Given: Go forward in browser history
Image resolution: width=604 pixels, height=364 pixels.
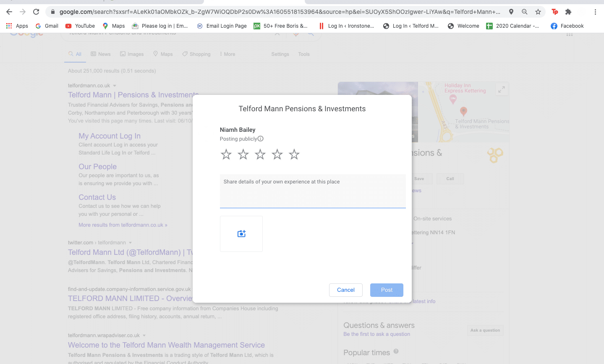Looking at the screenshot, I should (23, 12).
